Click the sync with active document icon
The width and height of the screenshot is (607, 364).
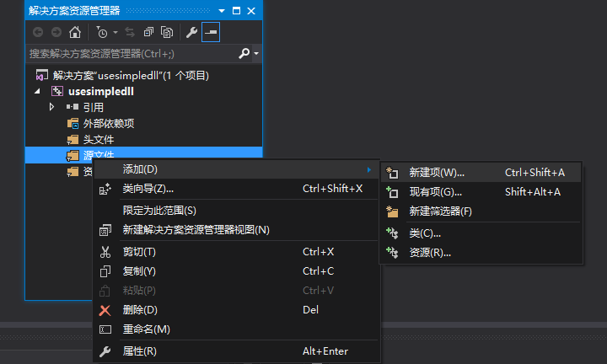tap(130, 32)
